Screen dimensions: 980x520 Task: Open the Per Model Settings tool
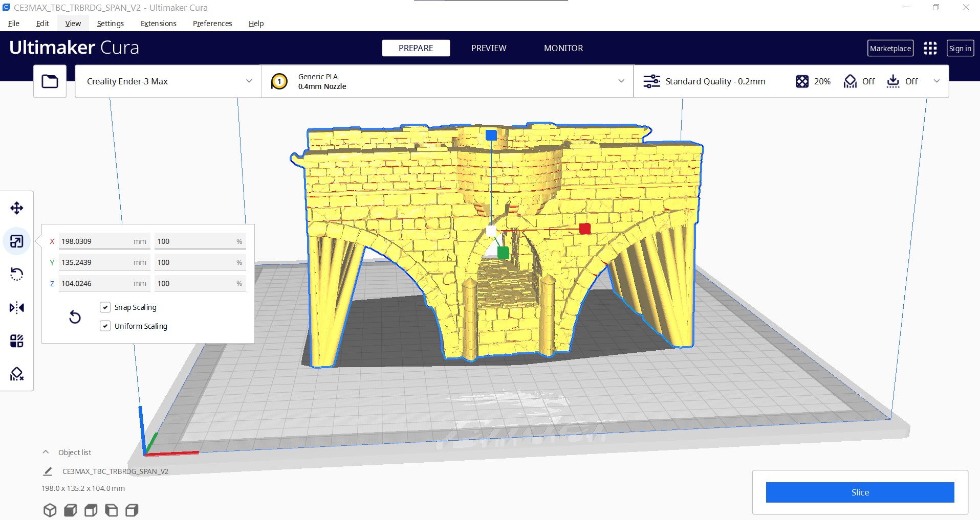17,341
